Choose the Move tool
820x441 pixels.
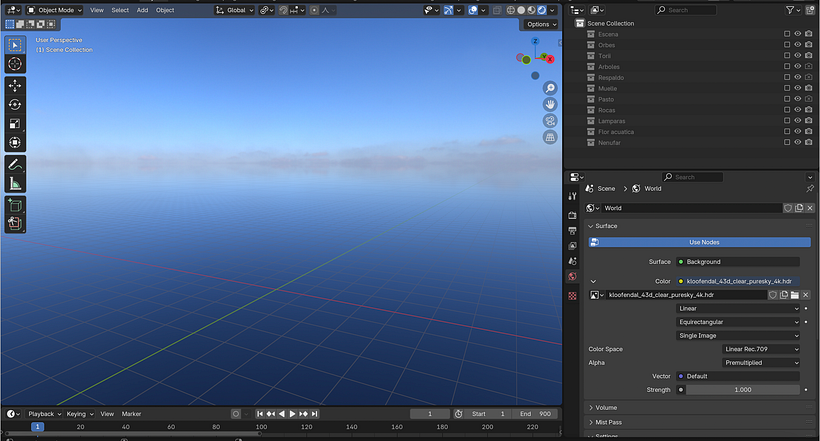click(x=15, y=85)
